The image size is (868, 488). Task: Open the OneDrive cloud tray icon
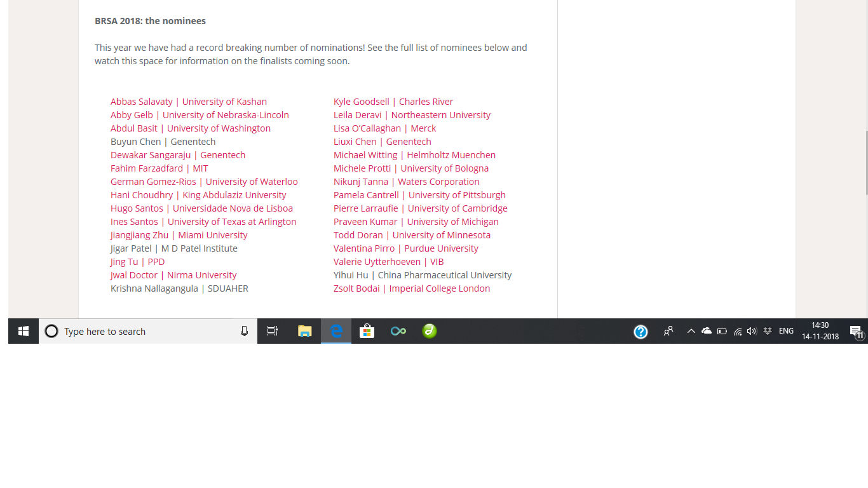pos(706,331)
